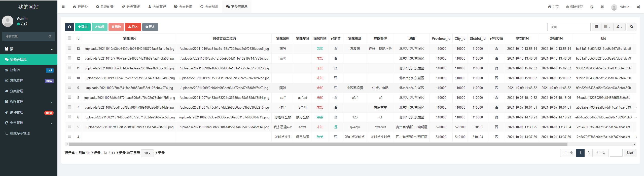This screenshot has height=176, width=644.
Task: Click magnifier icon in sidebar menu search
Action: (x=50, y=36)
